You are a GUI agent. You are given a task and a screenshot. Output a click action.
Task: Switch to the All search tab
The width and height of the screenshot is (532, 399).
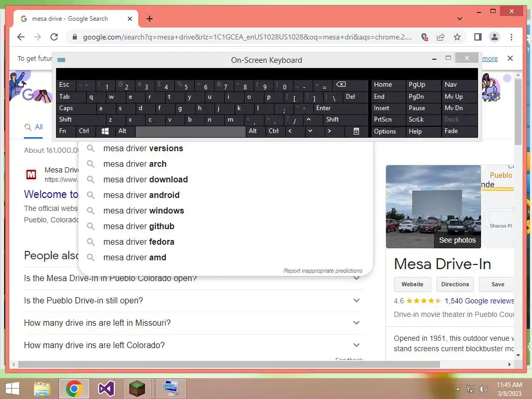pyautogui.click(x=34, y=127)
